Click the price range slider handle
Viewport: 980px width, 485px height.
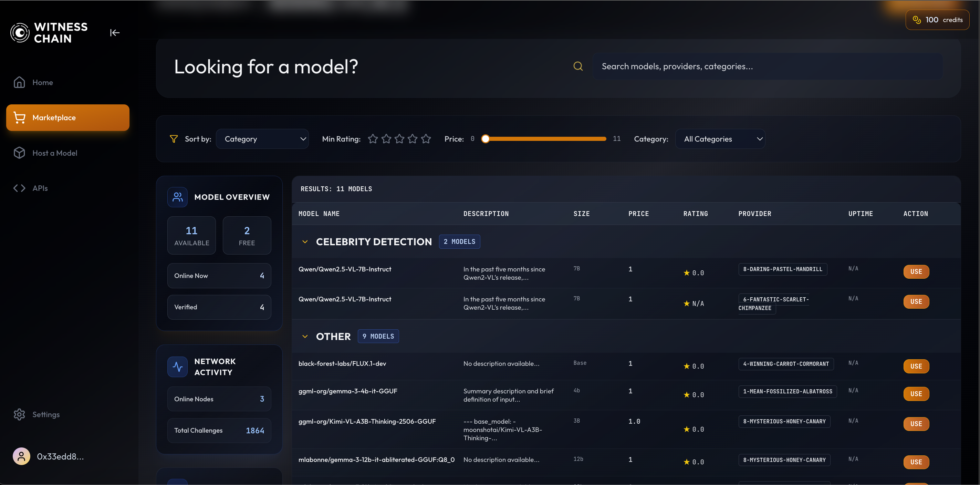tap(485, 139)
